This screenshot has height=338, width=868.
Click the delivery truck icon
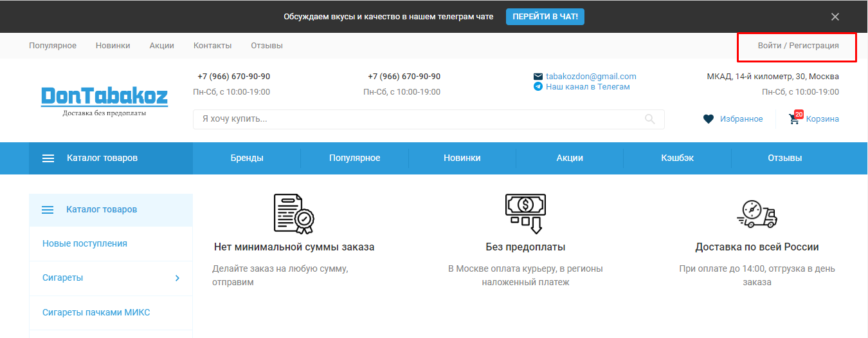pyautogui.click(x=757, y=214)
